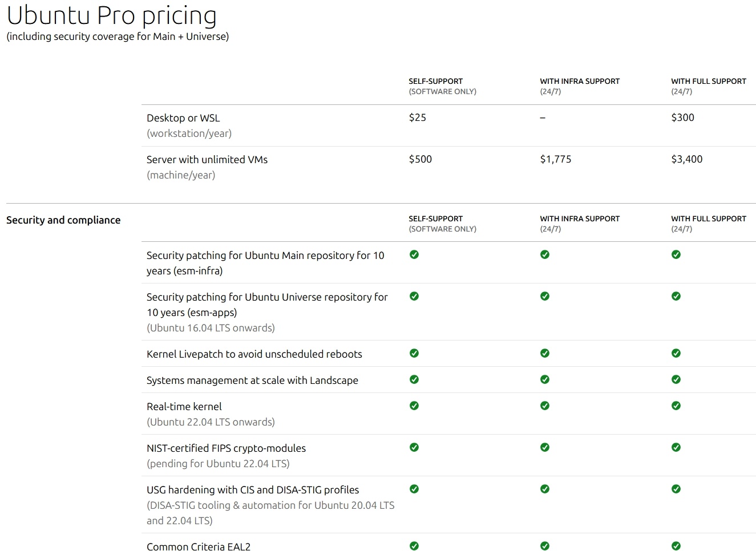
Task: Click Self-Support checkmark for Universe repository patching
Action: click(x=414, y=296)
